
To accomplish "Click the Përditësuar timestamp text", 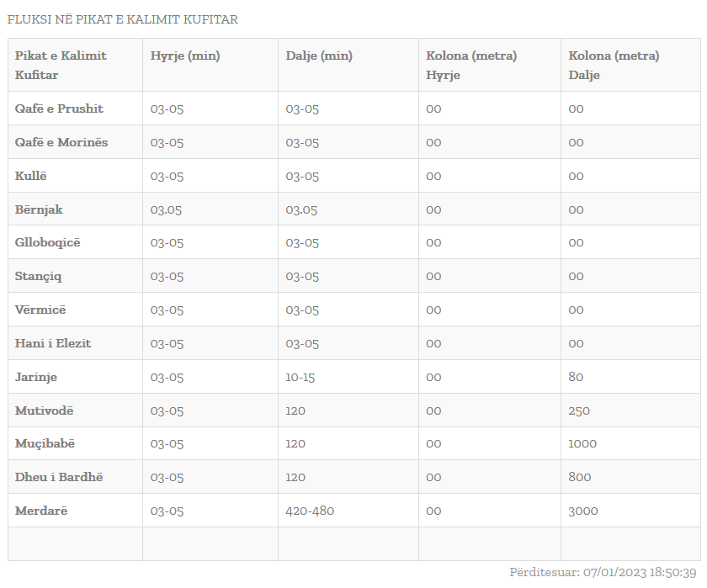I will [603, 572].
